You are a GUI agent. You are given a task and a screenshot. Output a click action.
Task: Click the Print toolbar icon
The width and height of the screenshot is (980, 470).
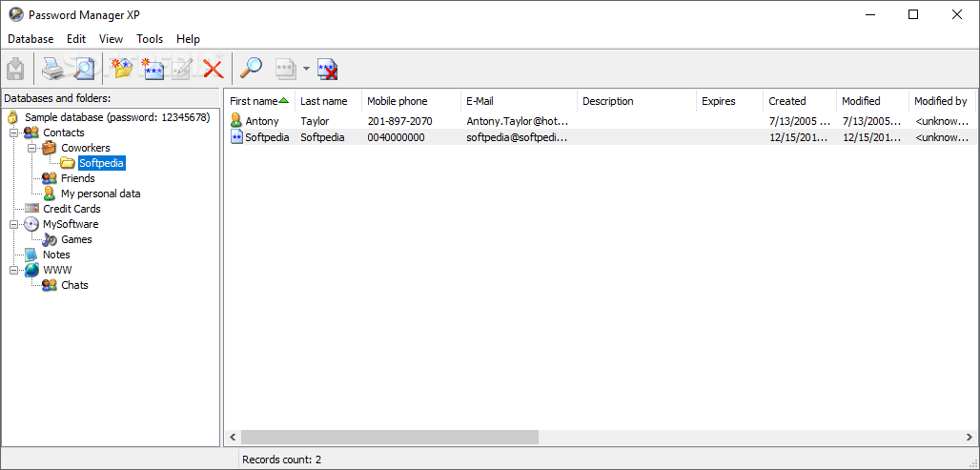click(x=52, y=68)
